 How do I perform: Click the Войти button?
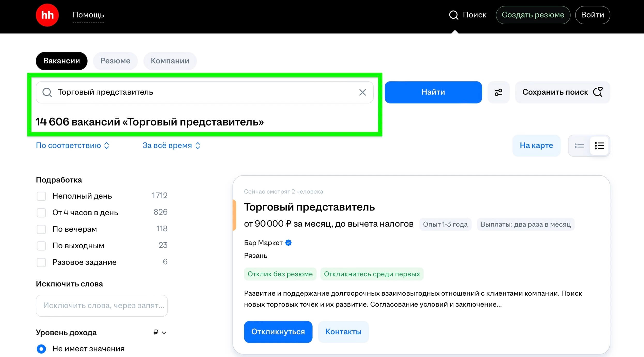(x=593, y=15)
